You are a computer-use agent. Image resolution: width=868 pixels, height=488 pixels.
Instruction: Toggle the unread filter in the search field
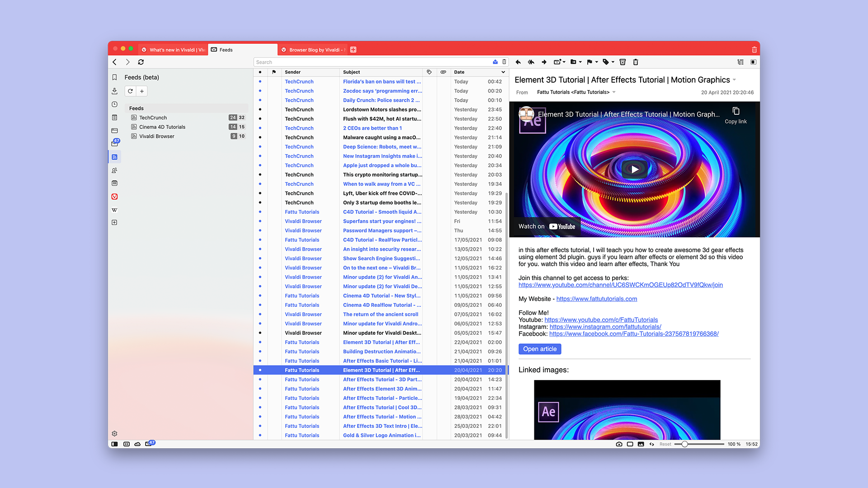495,62
